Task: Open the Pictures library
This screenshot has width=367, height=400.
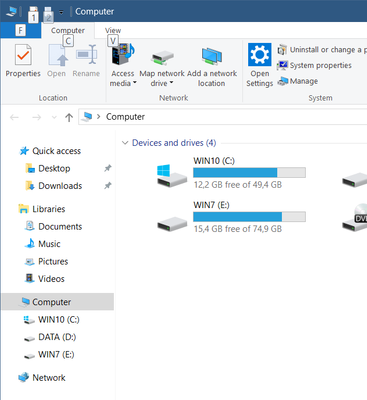Action: 53,261
